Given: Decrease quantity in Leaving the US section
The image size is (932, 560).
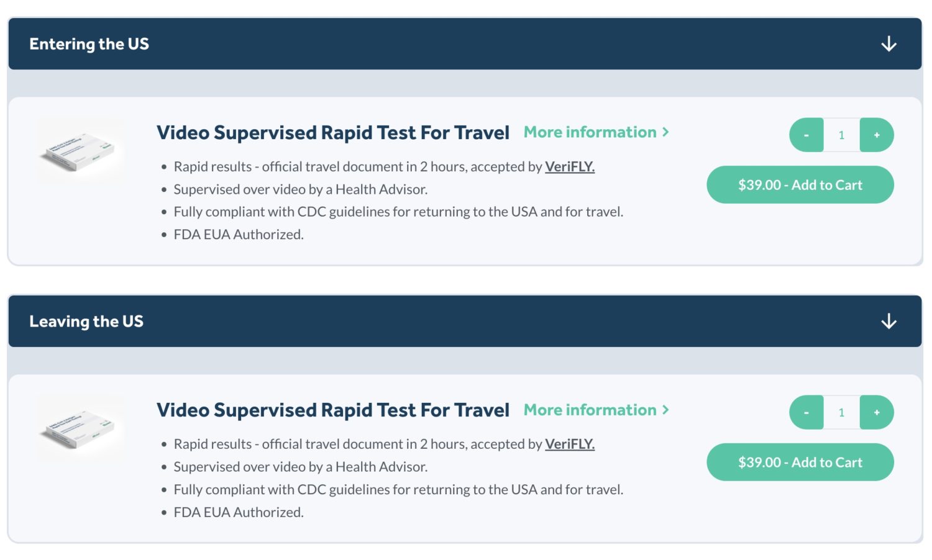Looking at the screenshot, I should [x=806, y=412].
